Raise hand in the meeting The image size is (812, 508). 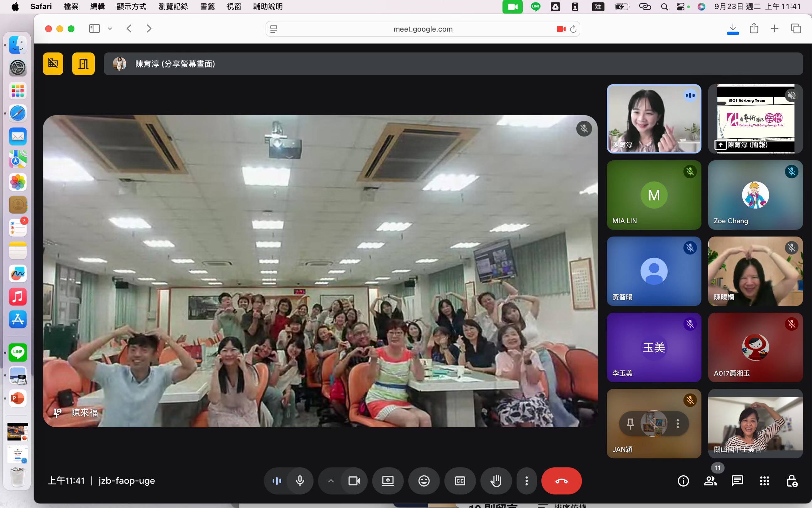pyautogui.click(x=496, y=481)
